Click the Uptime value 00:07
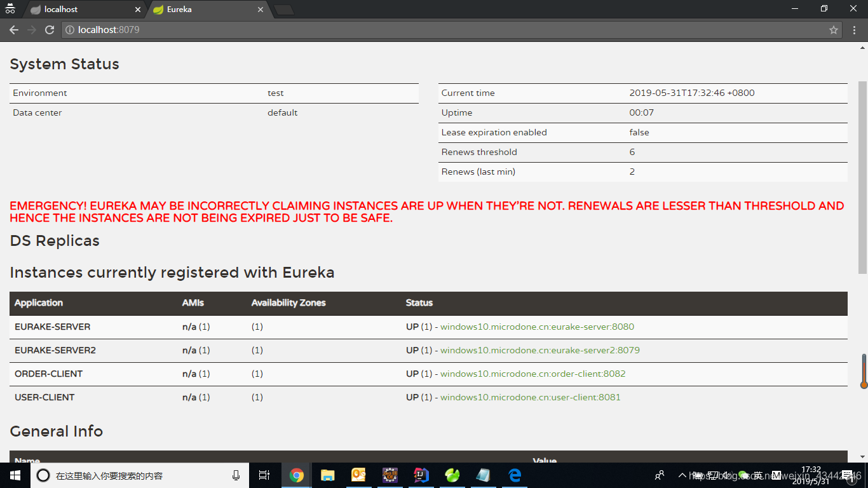The image size is (868, 488). tap(642, 112)
